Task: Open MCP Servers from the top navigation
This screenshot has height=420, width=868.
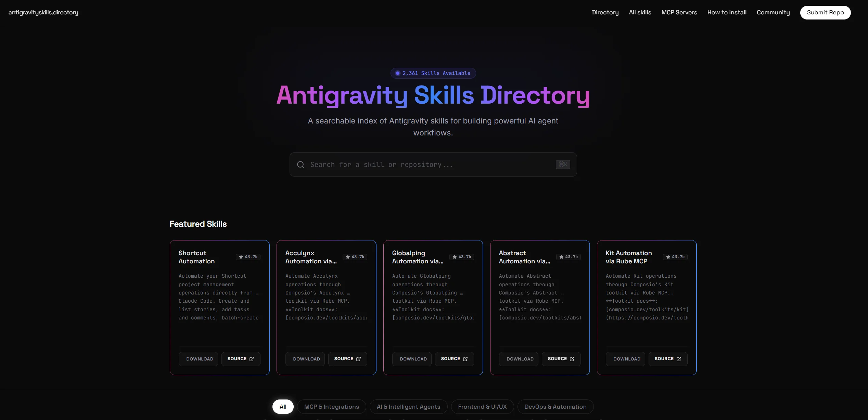Action: (x=679, y=12)
